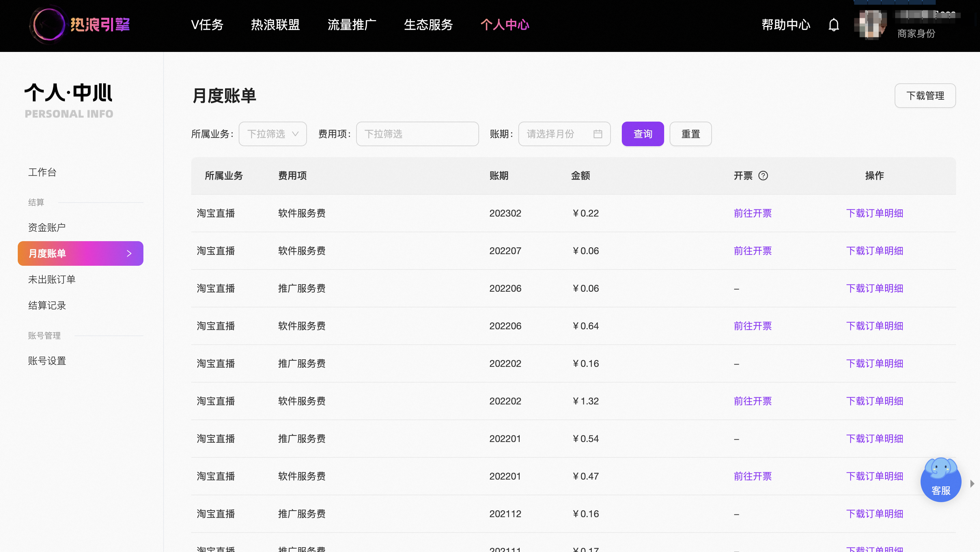Download order details for 202201 ¥0.47 row
The width and height of the screenshot is (980, 552).
click(874, 476)
